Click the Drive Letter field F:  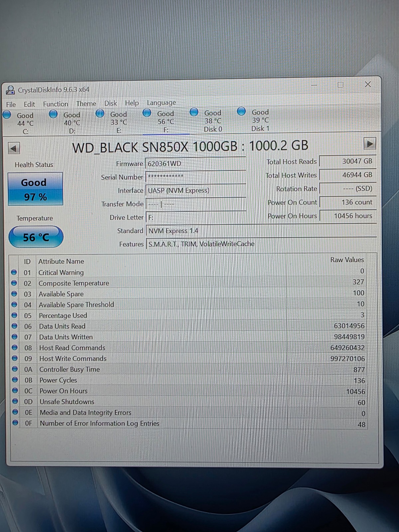tap(196, 217)
